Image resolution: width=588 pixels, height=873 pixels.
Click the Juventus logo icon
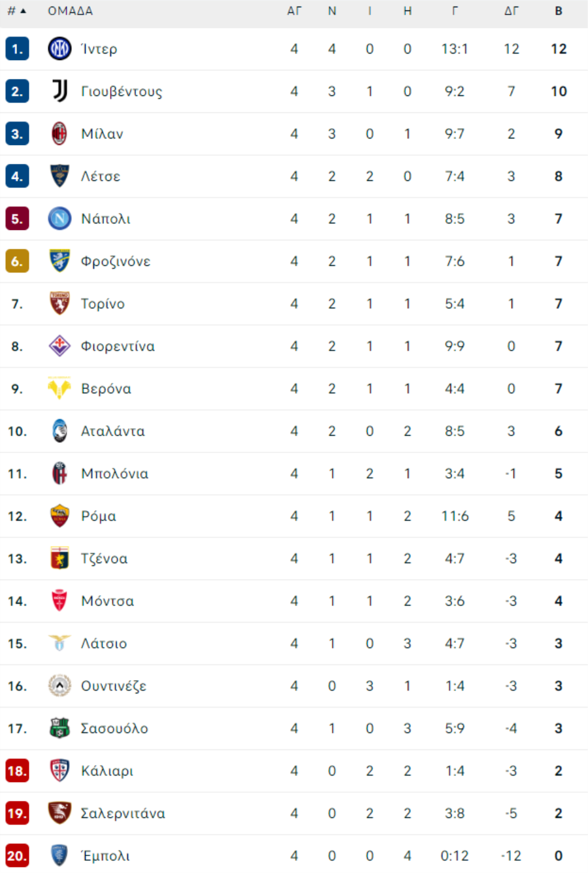(59, 91)
